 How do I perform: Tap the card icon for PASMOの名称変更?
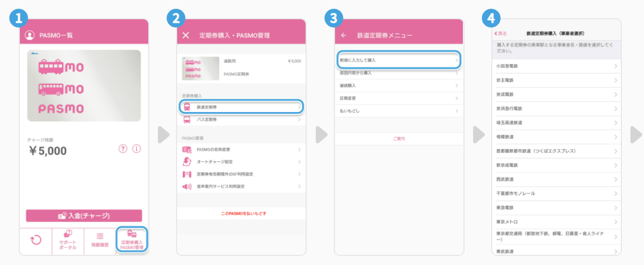coord(187,149)
